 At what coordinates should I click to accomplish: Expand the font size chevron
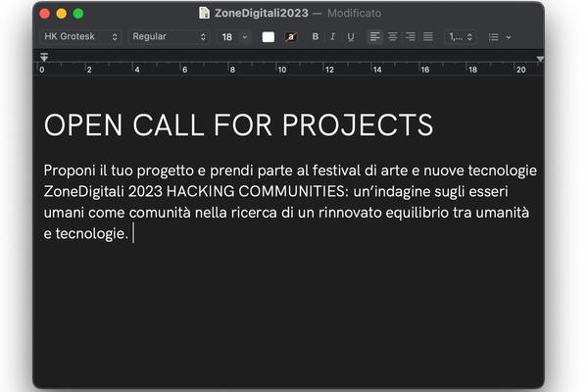pyautogui.click(x=245, y=37)
